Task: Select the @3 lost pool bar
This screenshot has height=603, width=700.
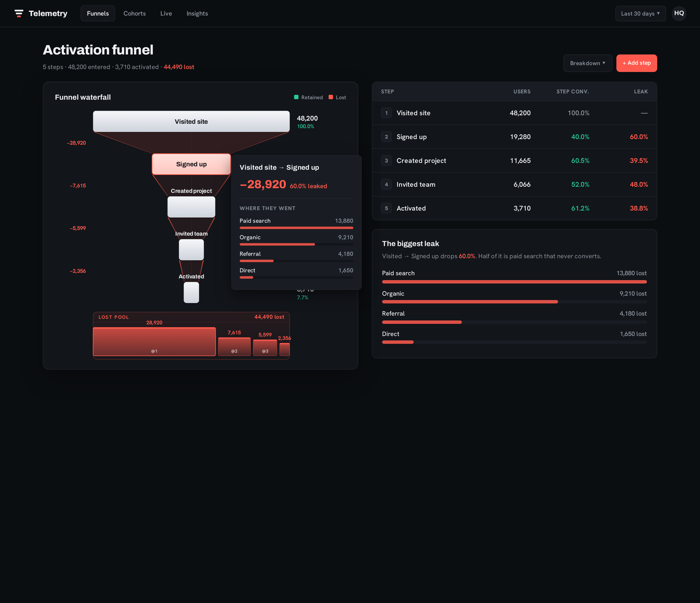Action: click(x=265, y=348)
